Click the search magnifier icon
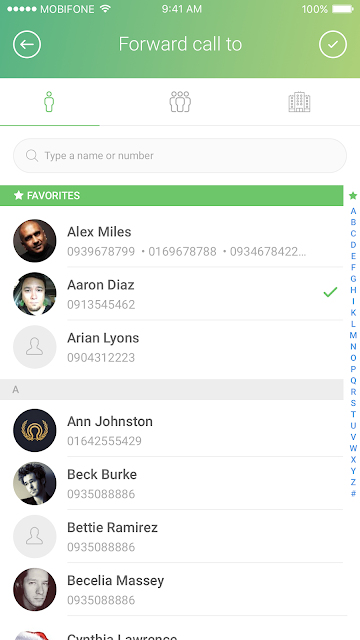The width and height of the screenshot is (360, 640). [x=32, y=156]
